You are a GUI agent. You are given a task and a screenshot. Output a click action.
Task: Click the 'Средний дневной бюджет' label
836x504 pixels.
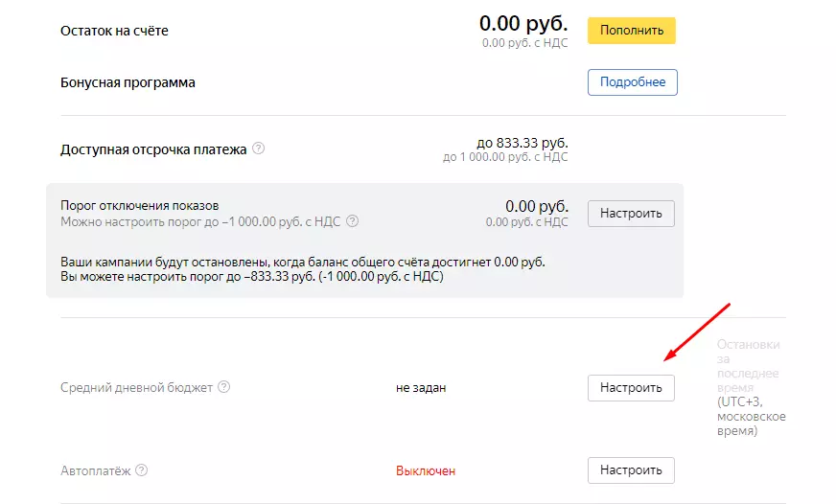tap(136, 387)
